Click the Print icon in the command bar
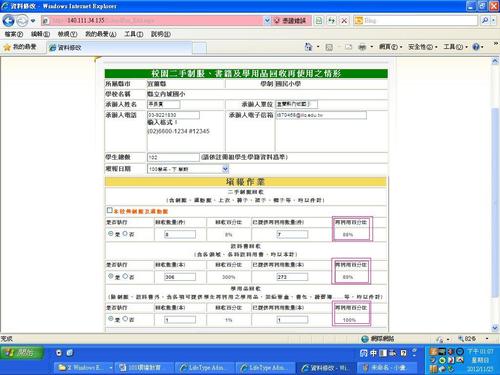500x375 pixels. click(x=362, y=47)
